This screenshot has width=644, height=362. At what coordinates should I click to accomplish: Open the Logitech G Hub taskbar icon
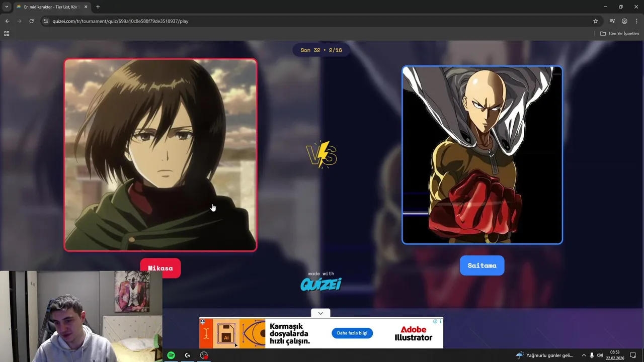pos(187,355)
